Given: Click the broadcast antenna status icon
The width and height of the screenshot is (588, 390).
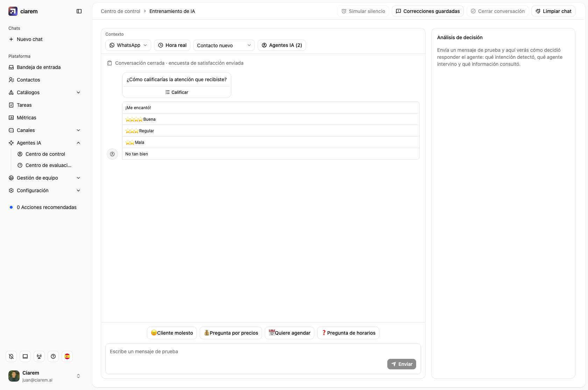Looking at the screenshot, I should (x=39, y=356).
